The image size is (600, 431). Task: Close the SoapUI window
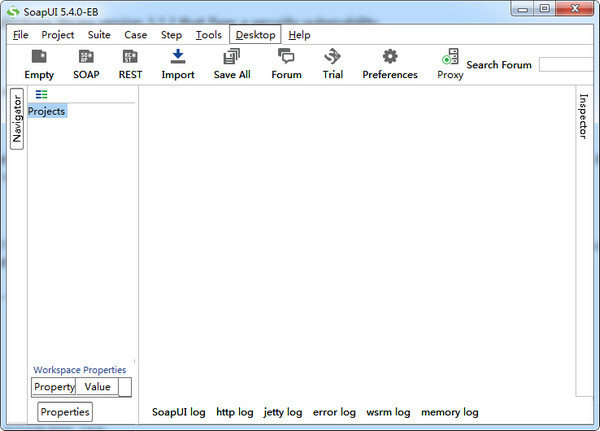point(574,8)
